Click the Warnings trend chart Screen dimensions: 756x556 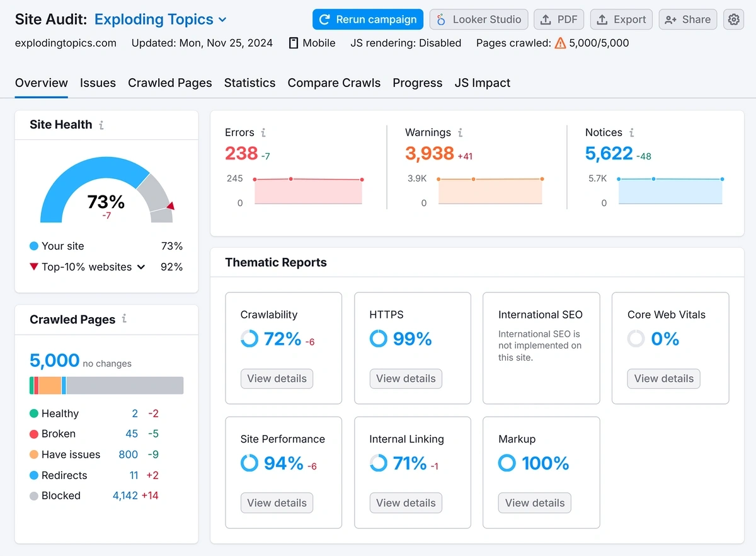coord(490,191)
